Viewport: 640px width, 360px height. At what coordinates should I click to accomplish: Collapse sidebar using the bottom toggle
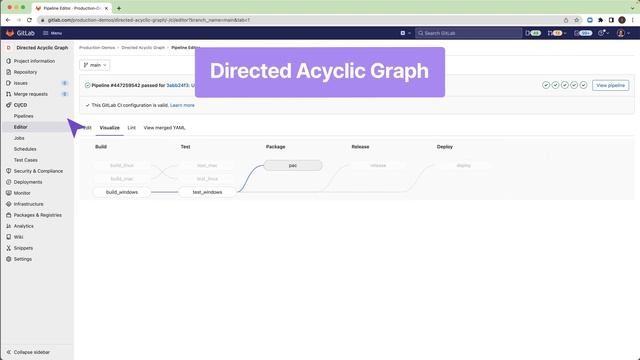click(28, 352)
